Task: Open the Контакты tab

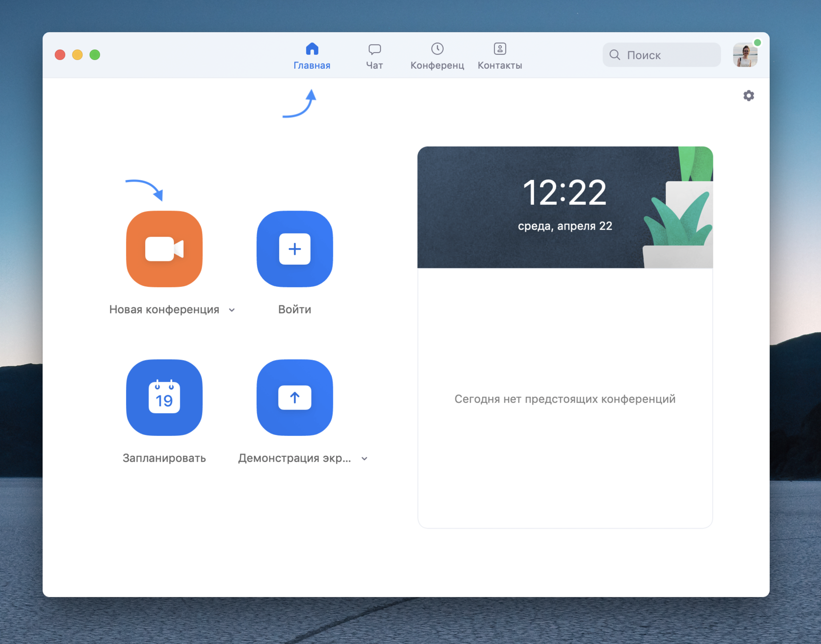Action: pyautogui.click(x=500, y=56)
